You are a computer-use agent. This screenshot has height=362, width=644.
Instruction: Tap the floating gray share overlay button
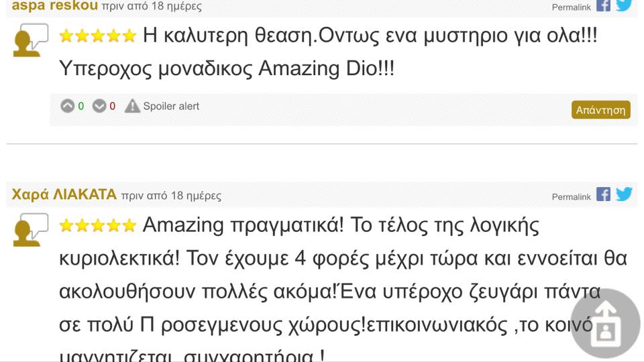[x=605, y=323]
